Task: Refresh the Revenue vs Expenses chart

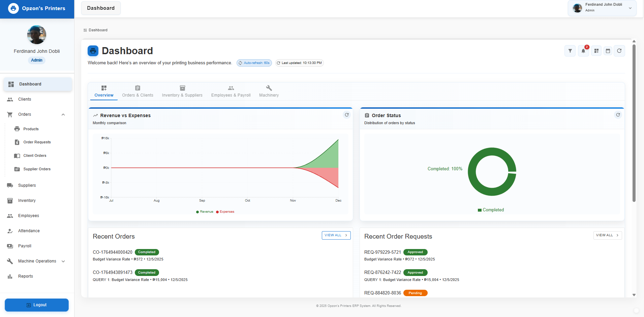Action: point(346,115)
